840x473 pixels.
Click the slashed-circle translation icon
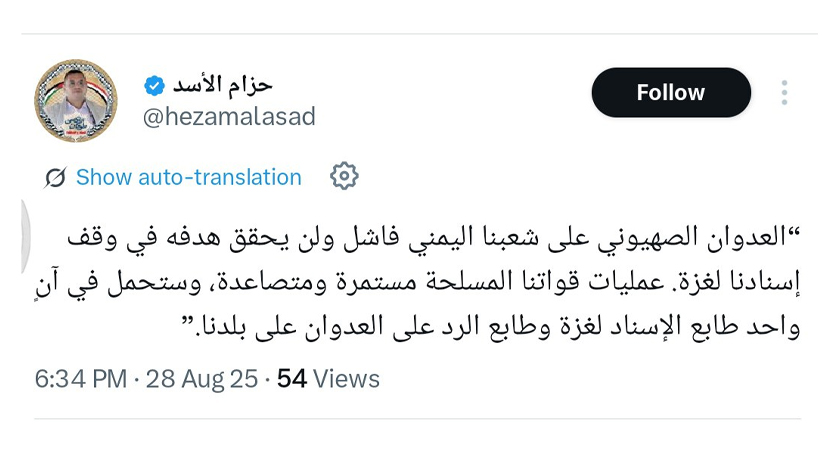(x=55, y=177)
